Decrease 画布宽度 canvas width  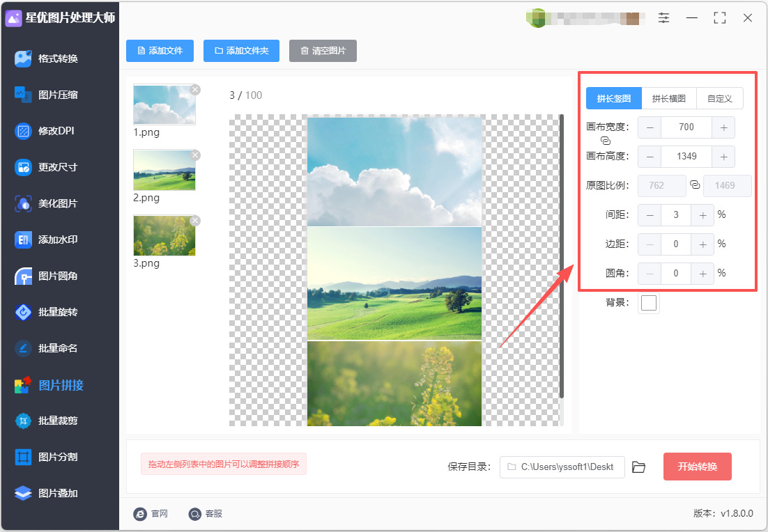coord(650,127)
